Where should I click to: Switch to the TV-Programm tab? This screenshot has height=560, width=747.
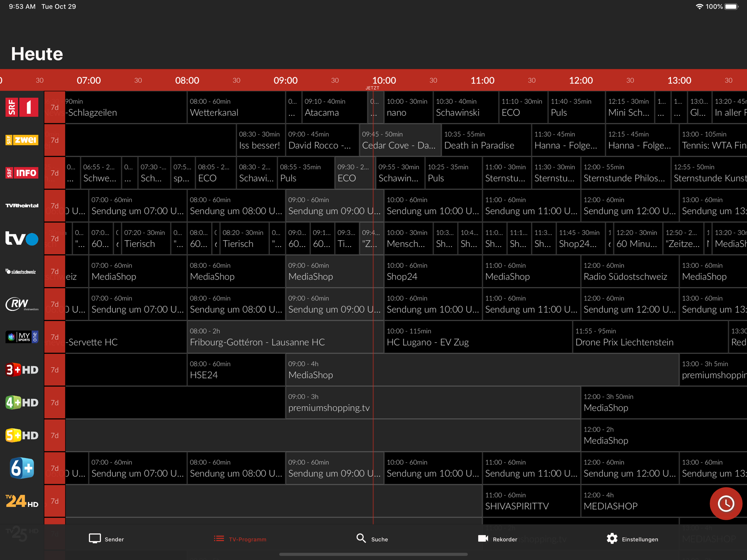pos(240,539)
